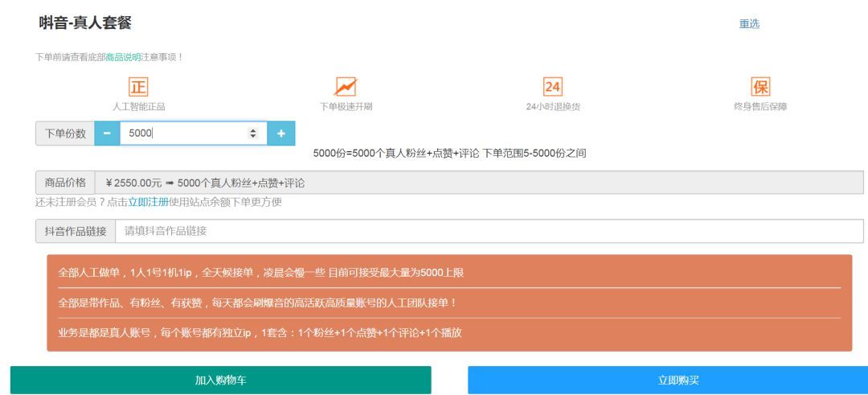This screenshot has width=868, height=395.
Task: Click the fast order chart icon
Action: [x=346, y=86]
